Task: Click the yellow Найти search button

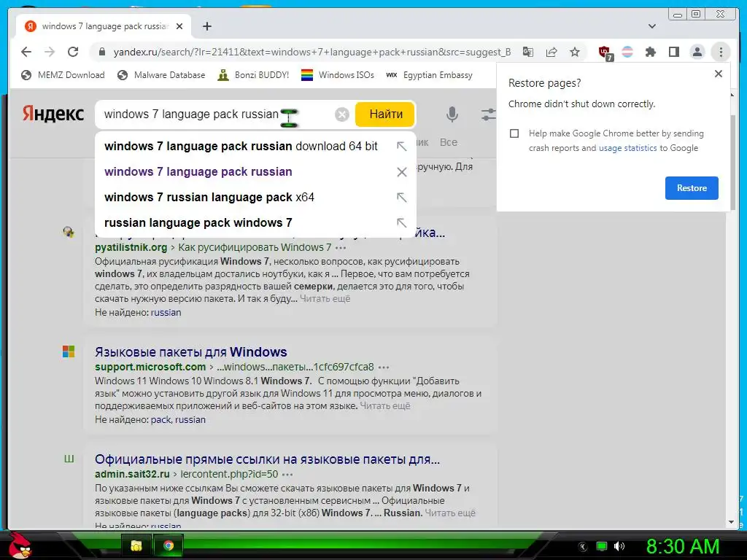Action: 385,114
